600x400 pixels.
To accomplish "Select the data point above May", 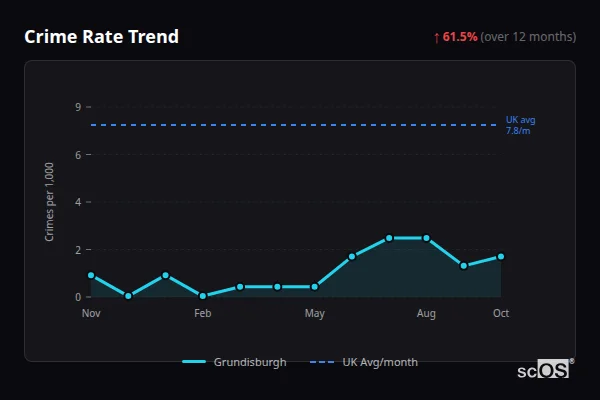I will pos(315,287).
